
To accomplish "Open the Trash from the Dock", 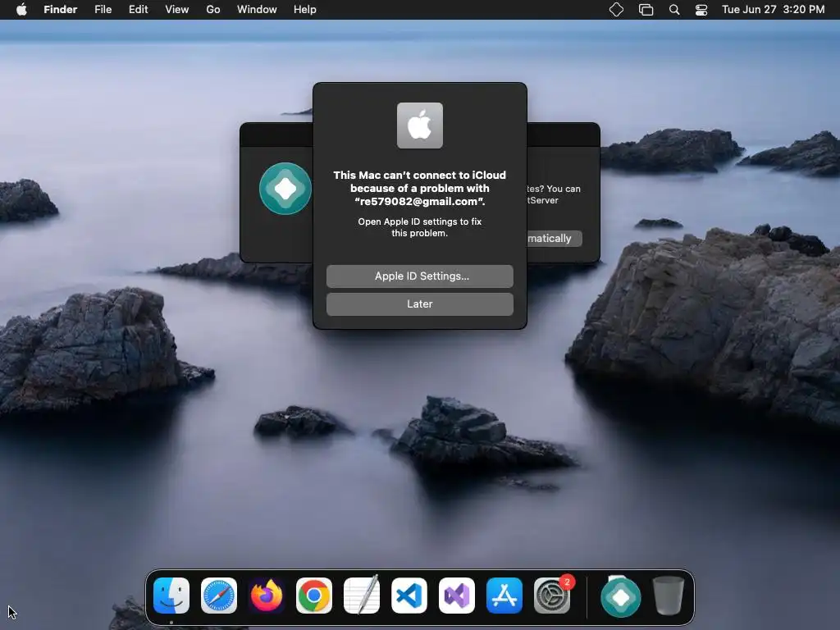I will (668, 596).
